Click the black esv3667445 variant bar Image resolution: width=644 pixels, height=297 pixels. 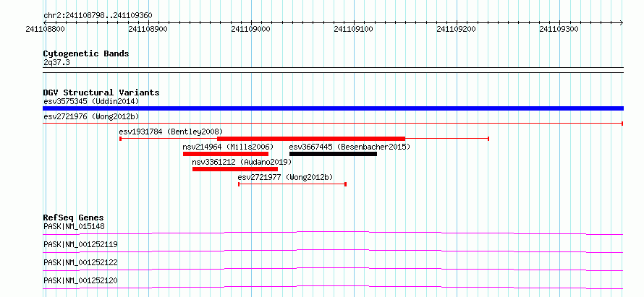point(333,154)
